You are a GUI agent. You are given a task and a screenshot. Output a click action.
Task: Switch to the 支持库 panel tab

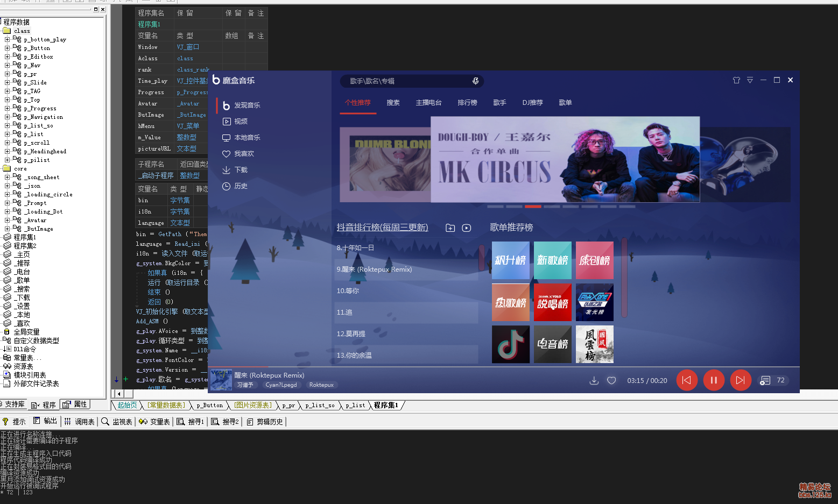(13, 404)
